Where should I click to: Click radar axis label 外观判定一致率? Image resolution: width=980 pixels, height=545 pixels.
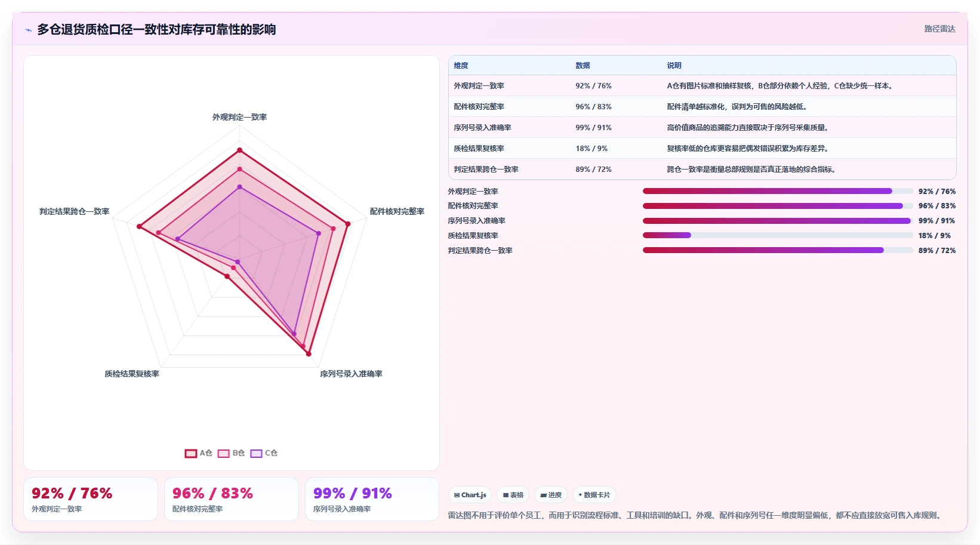click(239, 117)
